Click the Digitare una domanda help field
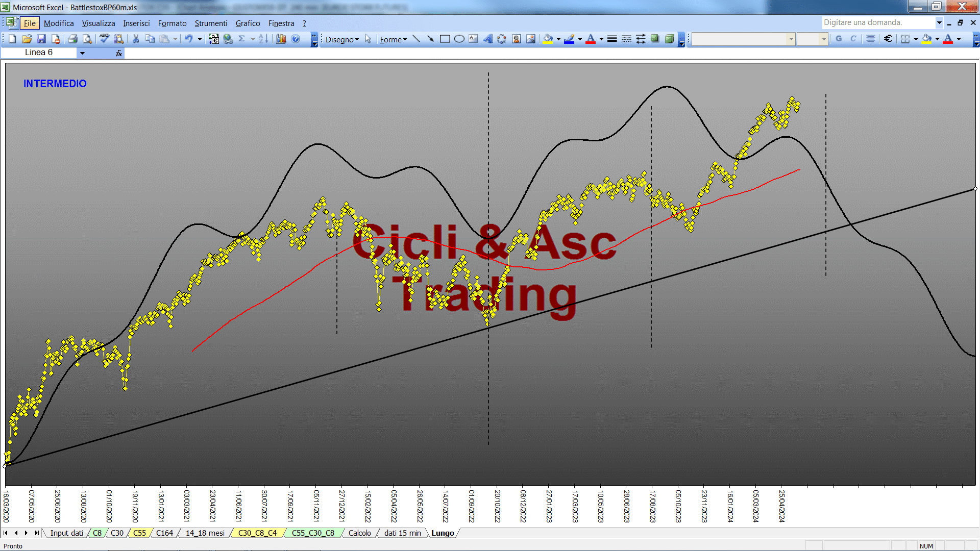This screenshot has width=980, height=551. coord(878,22)
